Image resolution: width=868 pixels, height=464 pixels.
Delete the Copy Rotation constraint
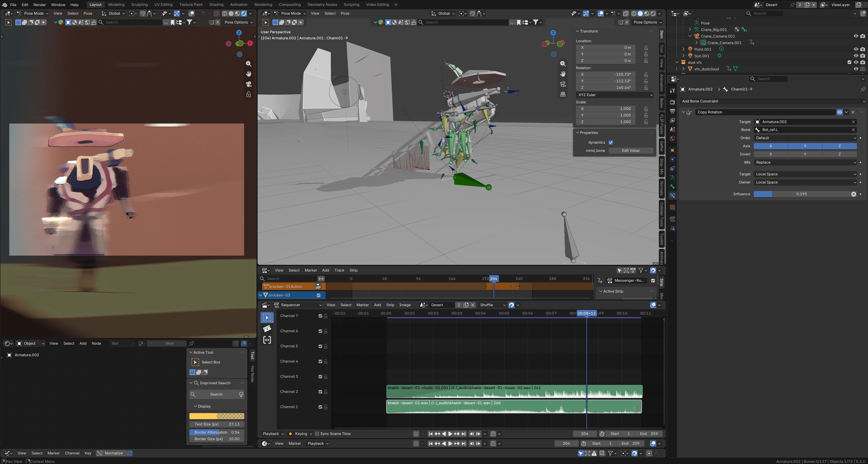pos(853,112)
